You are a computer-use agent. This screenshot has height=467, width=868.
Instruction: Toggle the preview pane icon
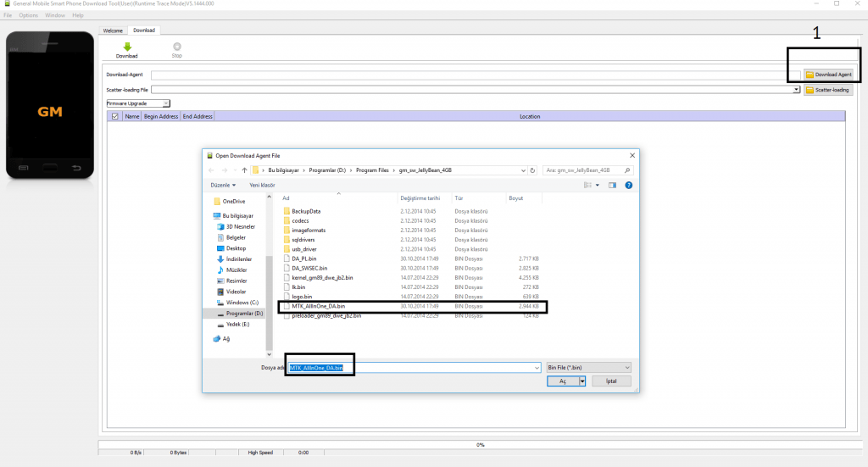tap(612, 186)
